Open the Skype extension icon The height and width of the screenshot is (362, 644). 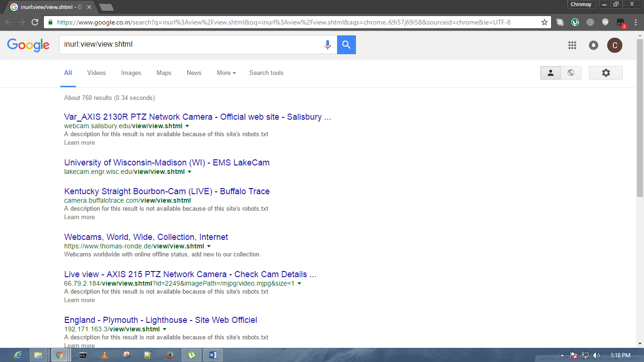click(x=560, y=22)
